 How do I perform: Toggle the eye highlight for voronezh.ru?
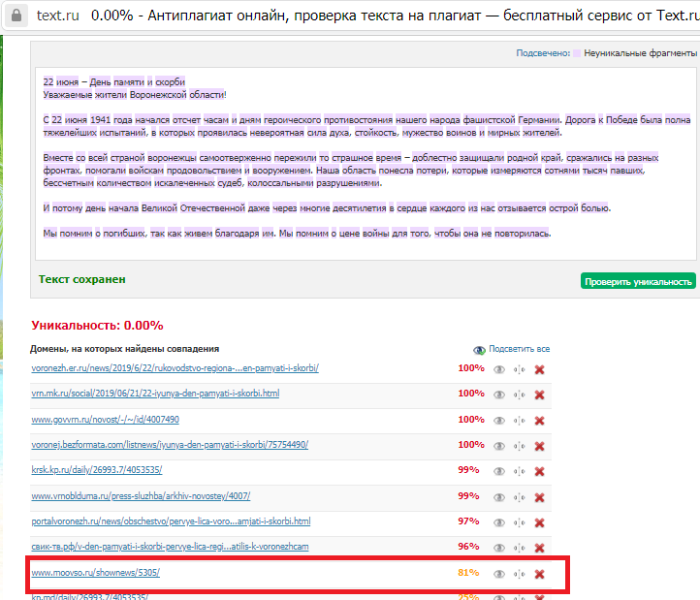click(499, 369)
